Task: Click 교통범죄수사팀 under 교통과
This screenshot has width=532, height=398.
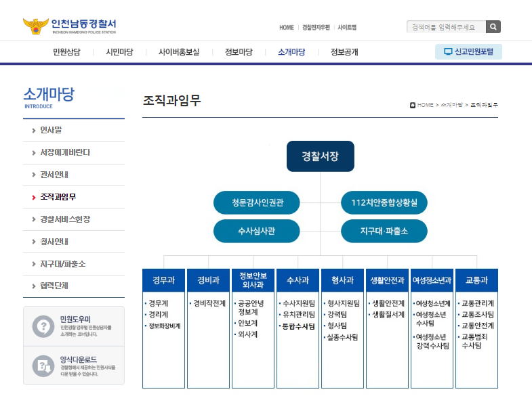Action: pyautogui.click(x=474, y=341)
